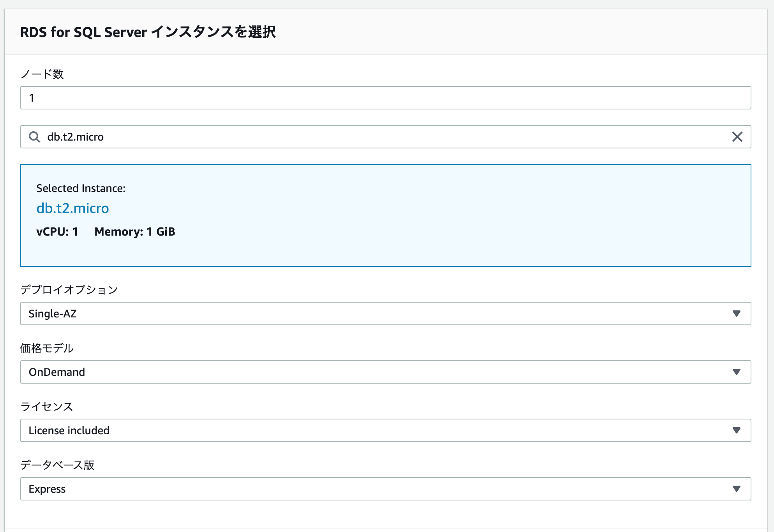Click the Selected Instance: text

[81, 188]
